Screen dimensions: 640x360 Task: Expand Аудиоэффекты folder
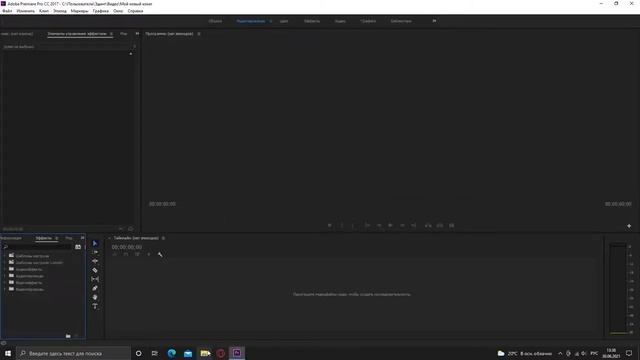click(5, 269)
